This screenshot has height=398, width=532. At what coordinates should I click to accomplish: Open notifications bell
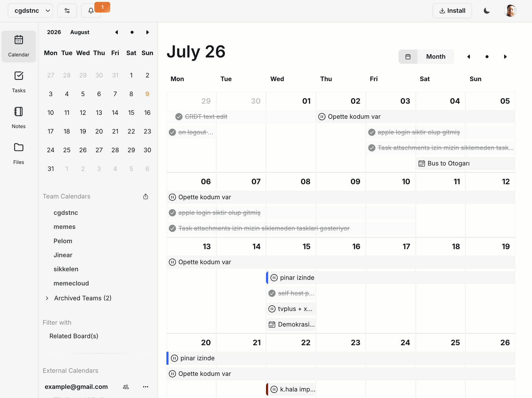(x=91, y=11)
